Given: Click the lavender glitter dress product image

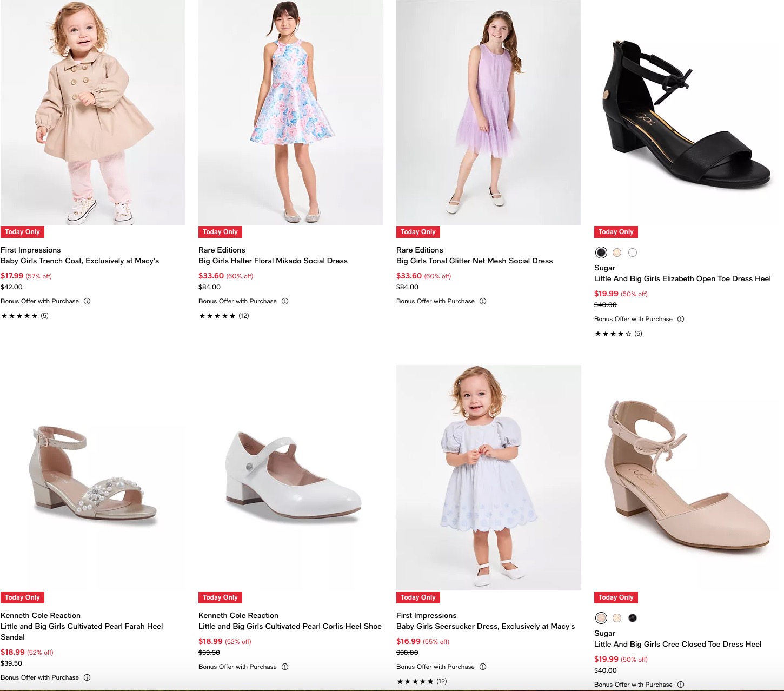Looking at the screenshot, I should [488, 112].
